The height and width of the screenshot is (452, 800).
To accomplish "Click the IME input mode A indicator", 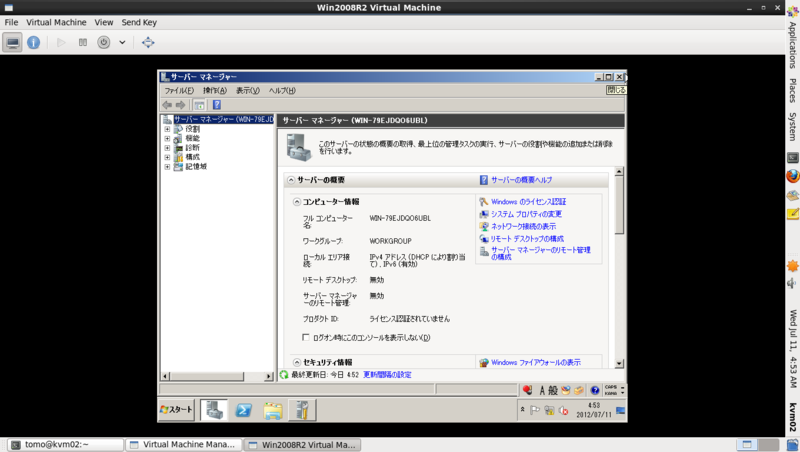I will (542, 391).
